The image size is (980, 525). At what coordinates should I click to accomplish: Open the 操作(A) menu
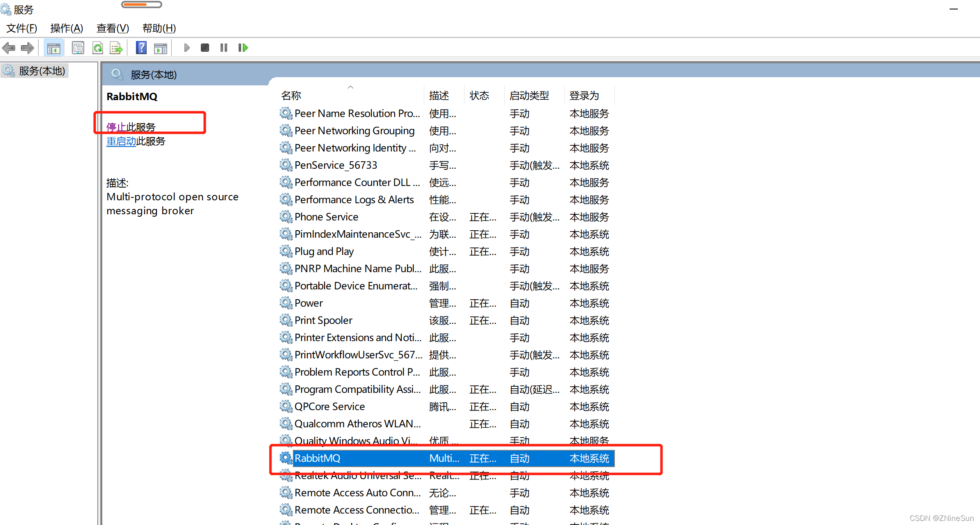click(x=67, y=28)
